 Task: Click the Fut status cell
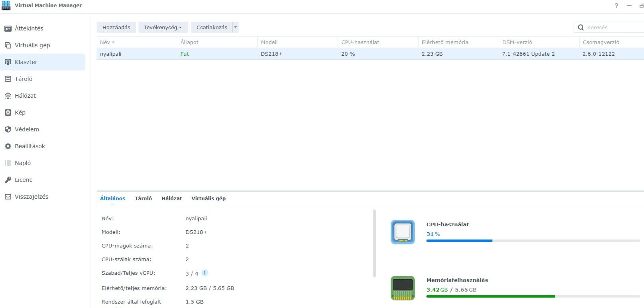184,54
